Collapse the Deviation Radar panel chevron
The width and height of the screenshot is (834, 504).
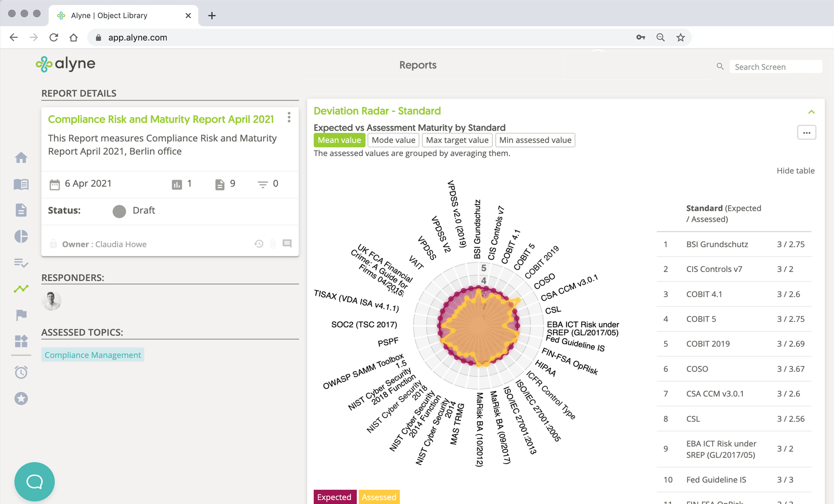(x=811, y=112)
